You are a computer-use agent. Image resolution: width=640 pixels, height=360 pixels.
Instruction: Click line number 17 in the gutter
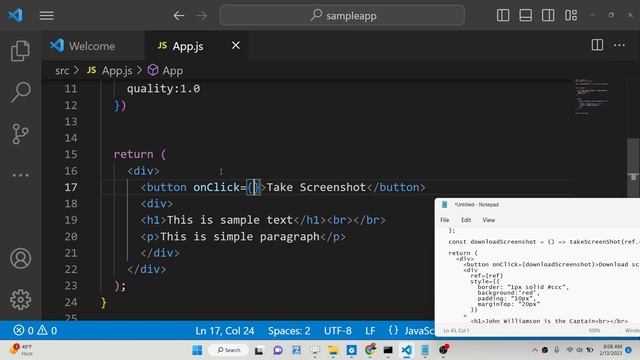coord(71,187)
